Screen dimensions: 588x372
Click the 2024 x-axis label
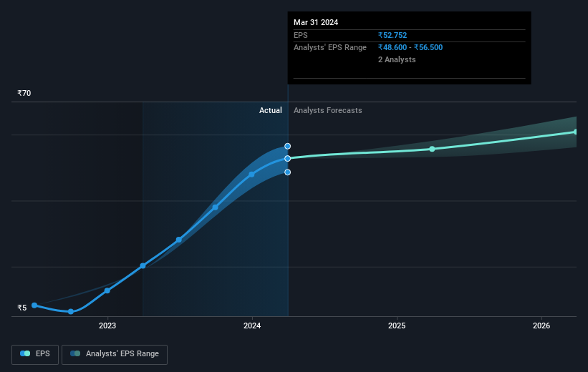tap(252, 325)
